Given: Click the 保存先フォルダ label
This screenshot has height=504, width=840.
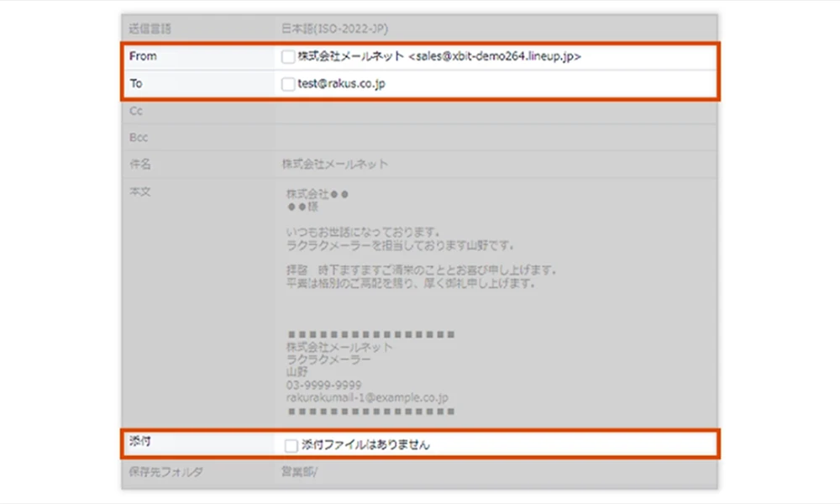Looking at the screenshot, I should pyautogui.click(x=165, y=472).
